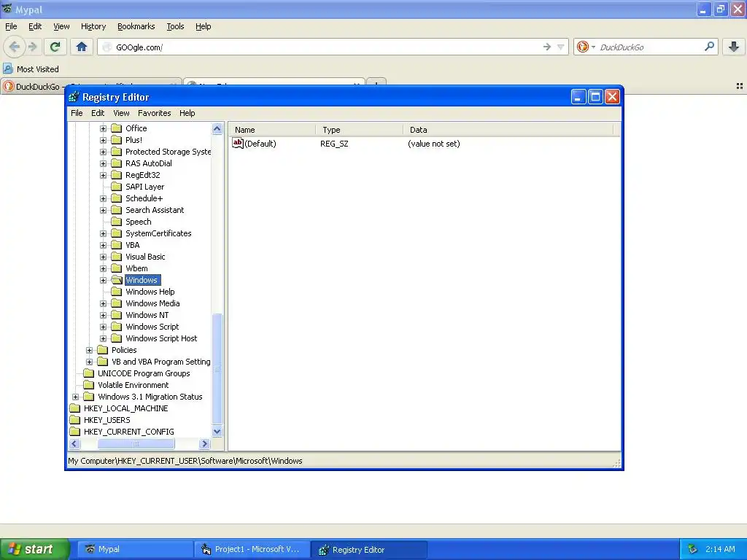Switch to Project1 Microsoft Visual Basic taskbar button
This screenshot has width=747, height=560.
click(x=252, y=549)
